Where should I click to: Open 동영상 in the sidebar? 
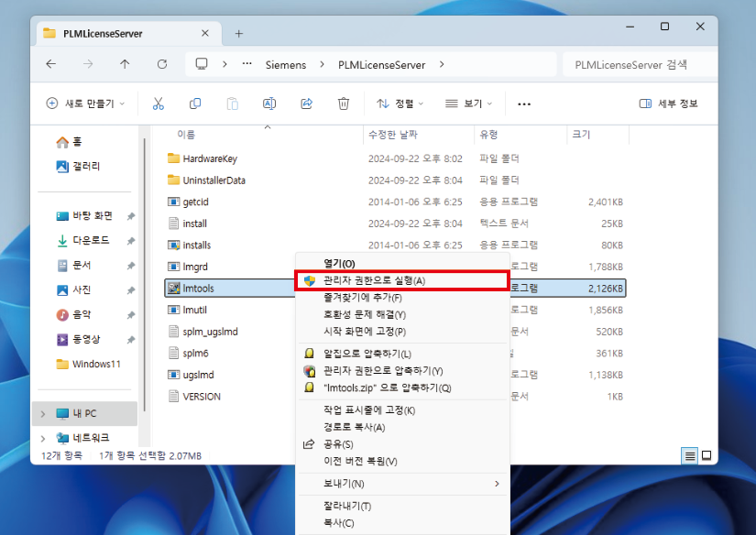[x=79, y=339]
